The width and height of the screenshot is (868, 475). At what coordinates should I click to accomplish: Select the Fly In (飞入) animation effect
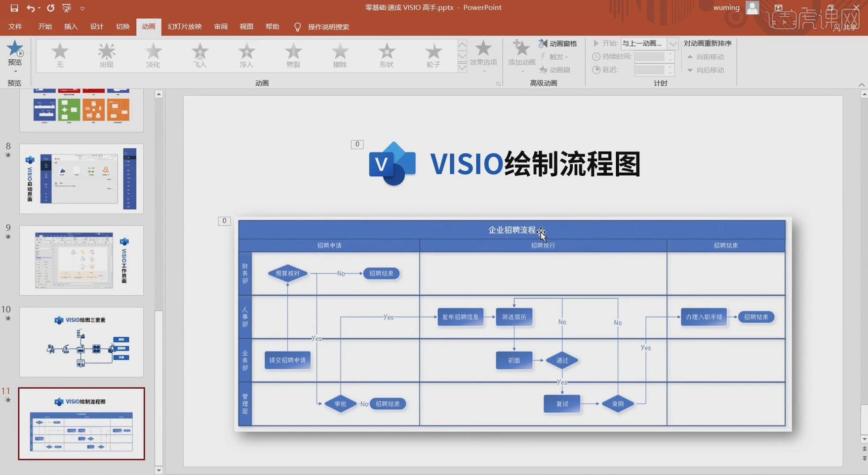click(200, 55)
